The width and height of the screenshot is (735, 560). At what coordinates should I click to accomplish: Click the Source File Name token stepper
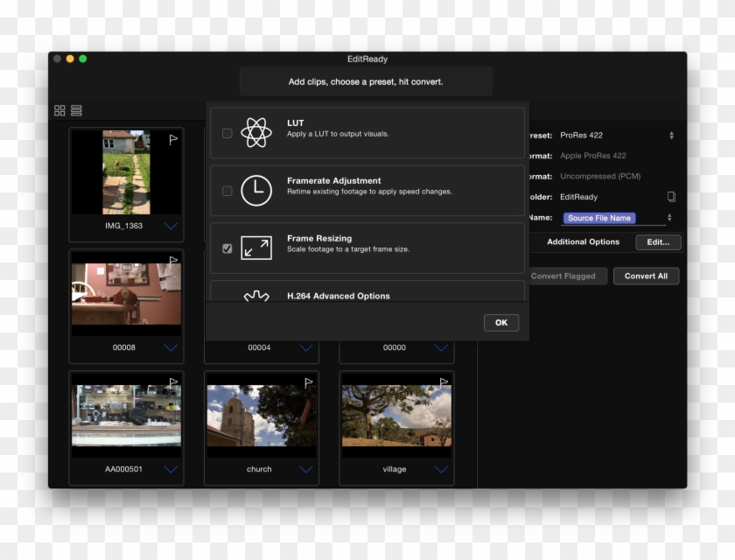(x=669, y=217)
